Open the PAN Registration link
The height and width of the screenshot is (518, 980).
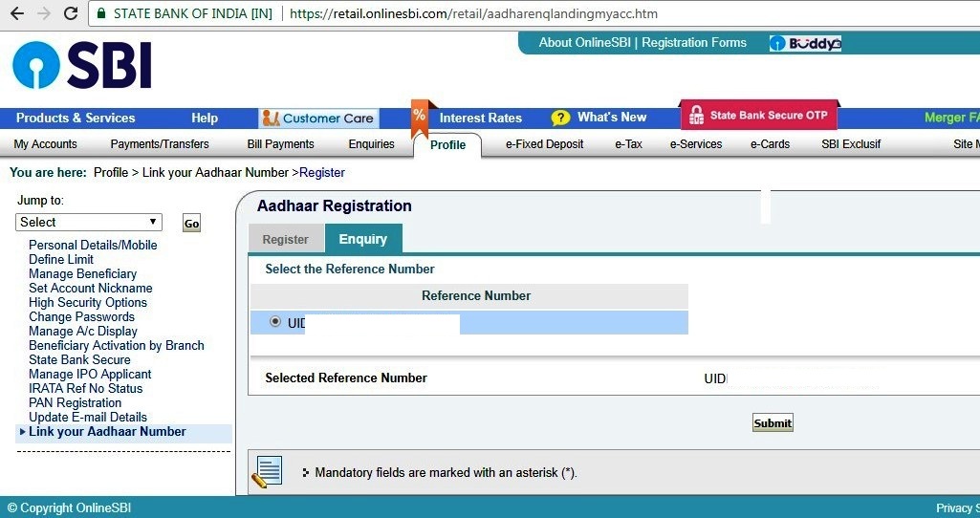click(x=75, y=402)
